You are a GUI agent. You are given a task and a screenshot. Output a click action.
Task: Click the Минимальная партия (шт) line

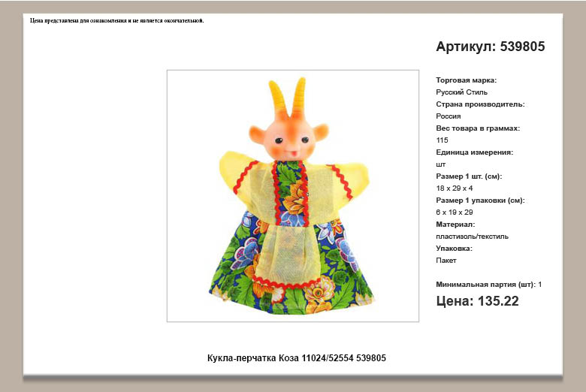(x=488, y=285)
